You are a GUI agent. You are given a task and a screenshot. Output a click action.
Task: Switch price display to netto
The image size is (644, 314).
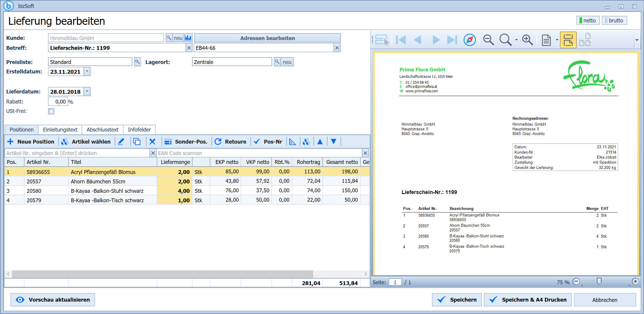588,20
